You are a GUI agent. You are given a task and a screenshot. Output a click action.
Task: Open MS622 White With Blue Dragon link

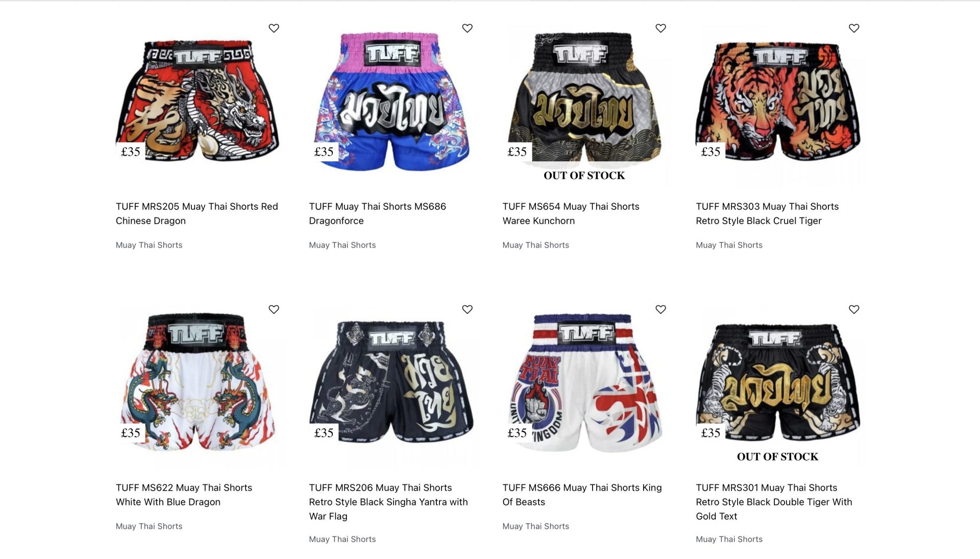point(184,495)
